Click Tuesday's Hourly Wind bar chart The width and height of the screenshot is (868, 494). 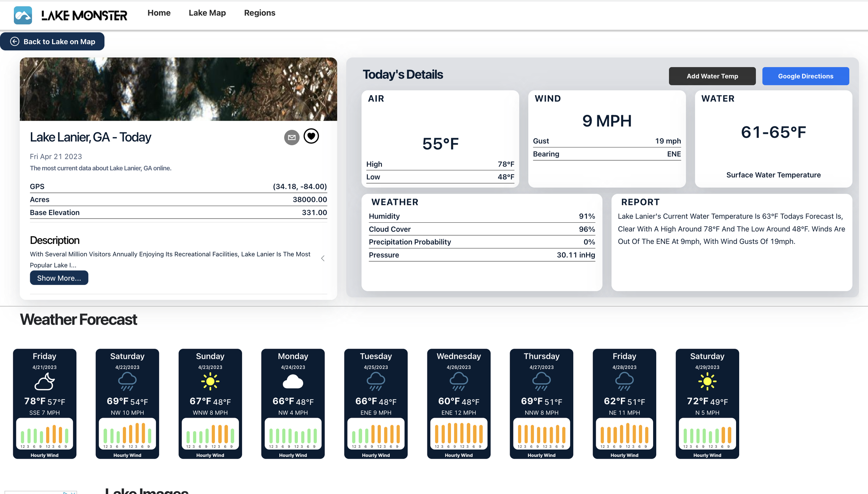click(376, 434)
